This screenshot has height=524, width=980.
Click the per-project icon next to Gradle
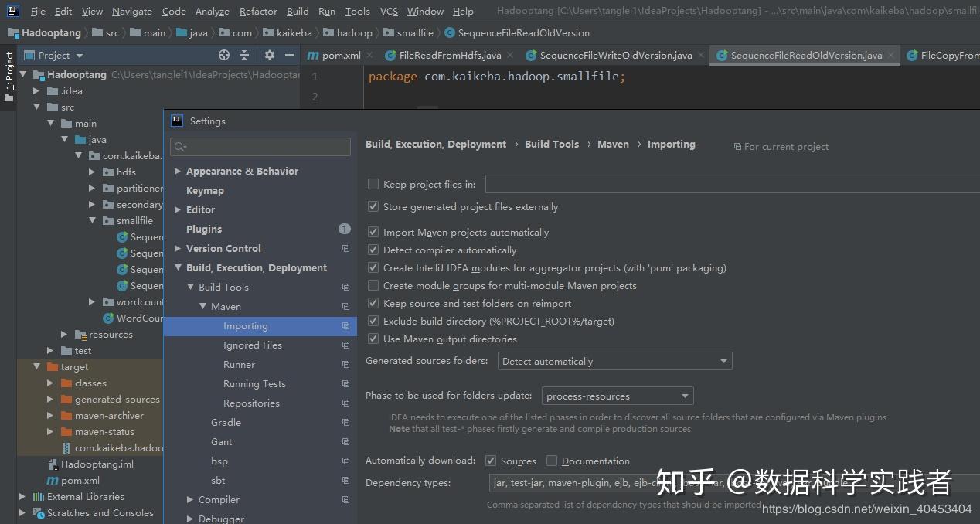pyautogui.click(x=345, y=423)
